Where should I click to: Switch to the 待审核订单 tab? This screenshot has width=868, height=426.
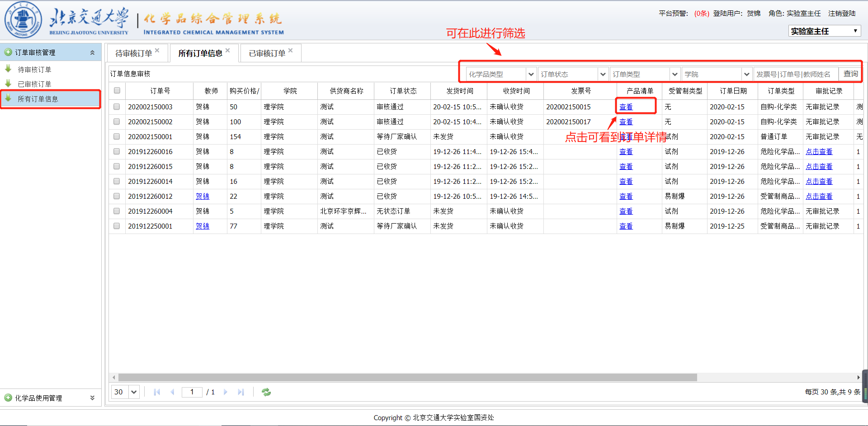[x=133, y=53]
